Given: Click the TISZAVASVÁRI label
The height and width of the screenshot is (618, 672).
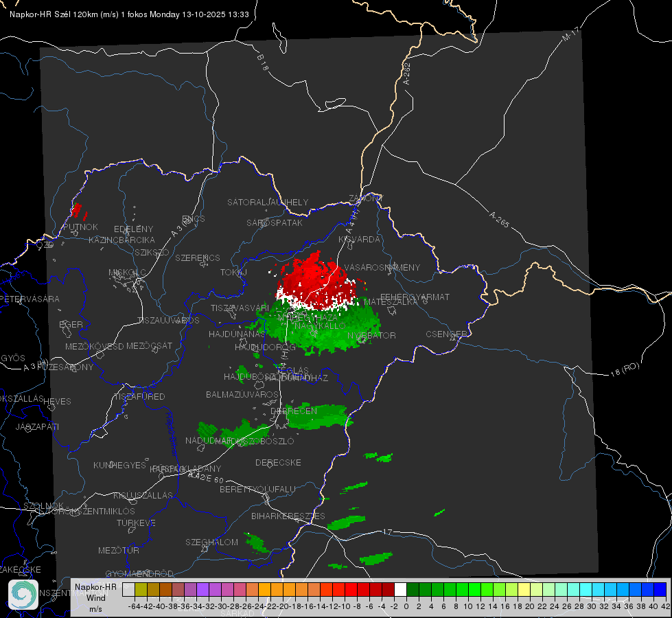Looking at the screenshot, I should click(x=240, y=308).
